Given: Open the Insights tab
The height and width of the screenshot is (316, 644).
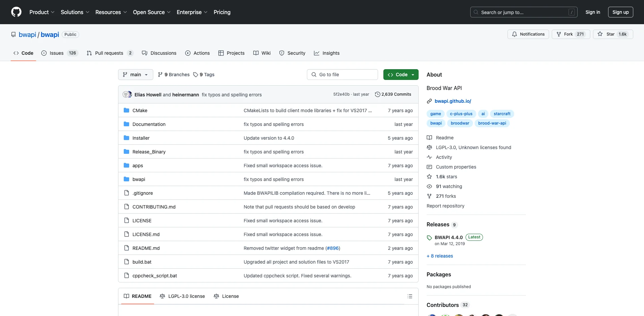Looking at the screenshot, I should point(327,53).
